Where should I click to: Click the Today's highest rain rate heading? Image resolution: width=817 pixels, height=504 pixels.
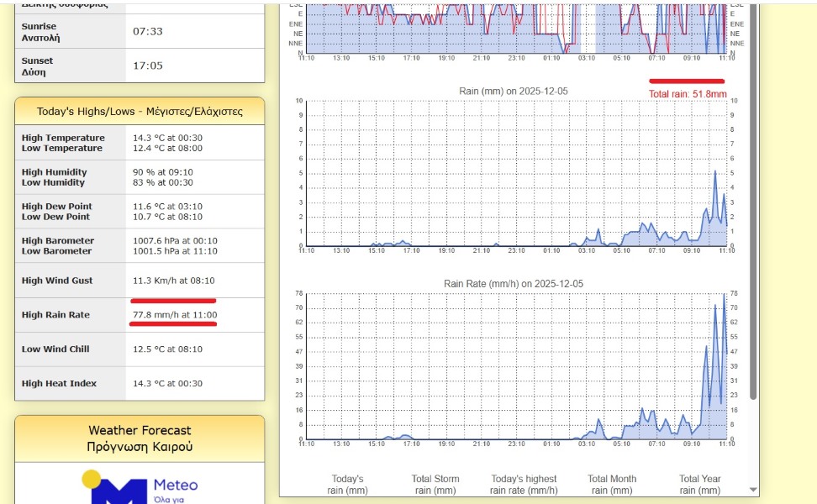point(524,485)
